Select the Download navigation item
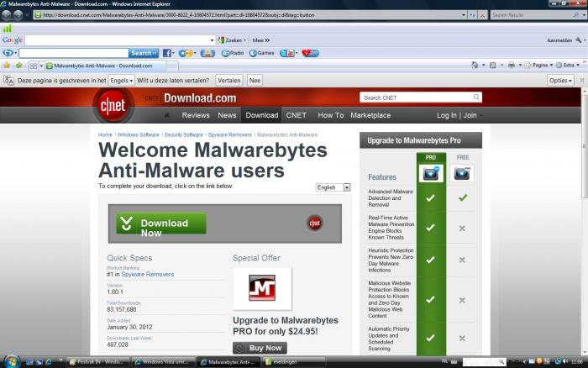Screen dimensions: 588x368 pos(262,115)
